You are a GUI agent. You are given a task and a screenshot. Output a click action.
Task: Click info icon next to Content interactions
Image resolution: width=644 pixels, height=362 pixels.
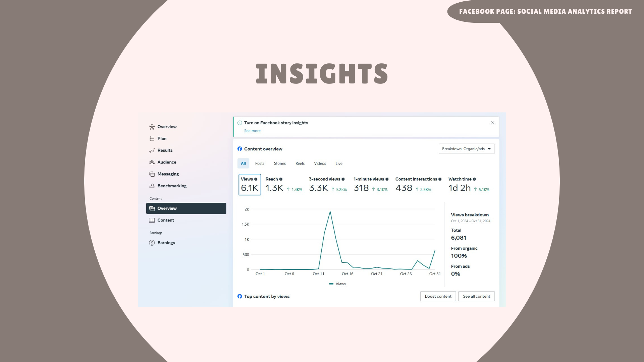pyautogui.click(x=440, y=179)
